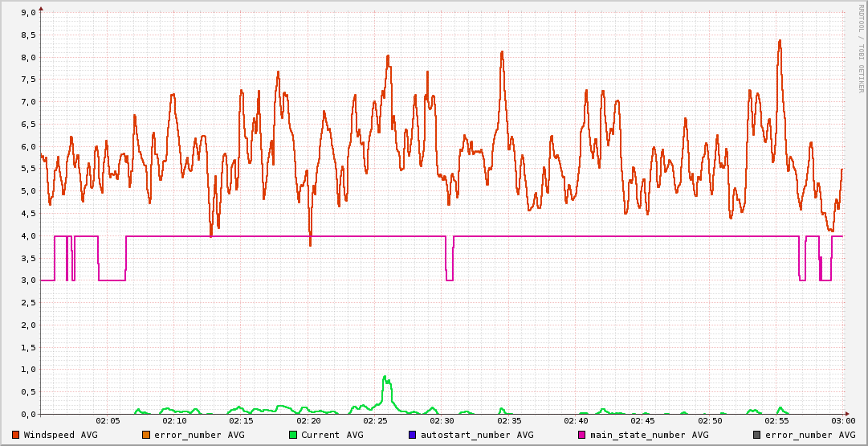Image resolution: width=868 pixels, height=446 pixels.
Task: Select the main_state_number AVG legend text
Action: 649,435
